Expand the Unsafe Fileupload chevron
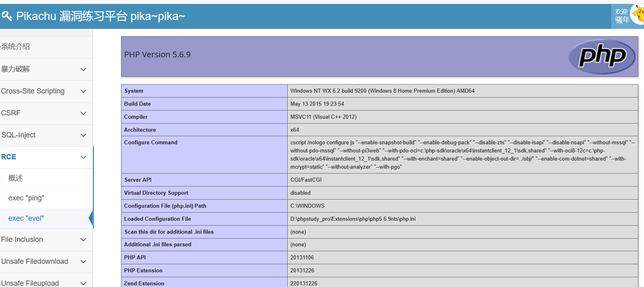The height and width of the screenshot is (287, 644). (x=83, y=283)
